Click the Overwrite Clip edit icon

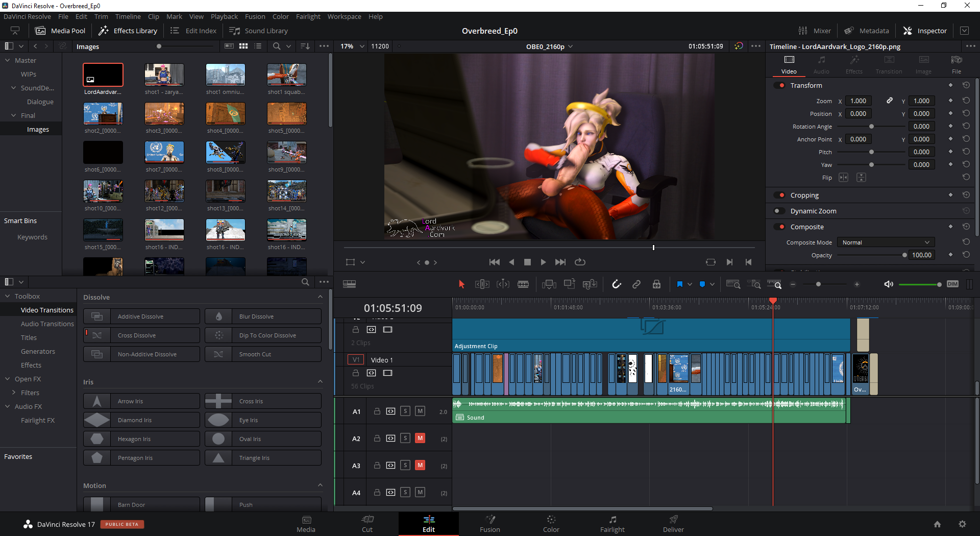(x=570, y=284)
